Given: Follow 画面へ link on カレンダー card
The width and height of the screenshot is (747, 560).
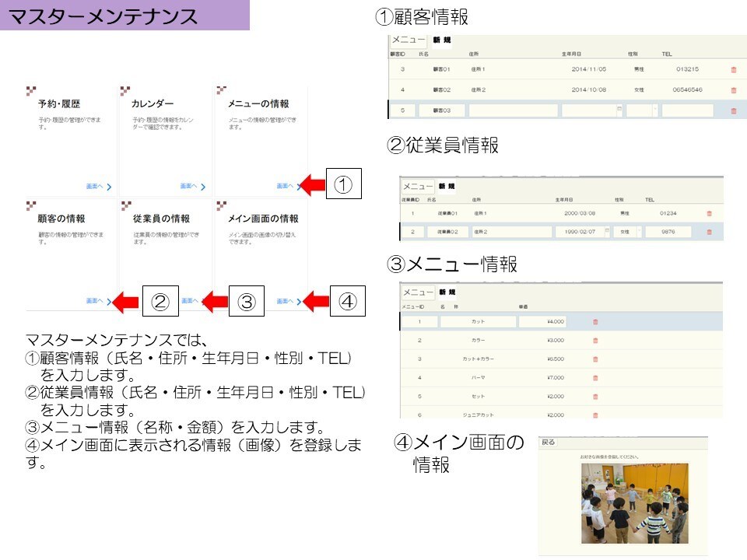Looking at the screenshot, I should (193, 186).
